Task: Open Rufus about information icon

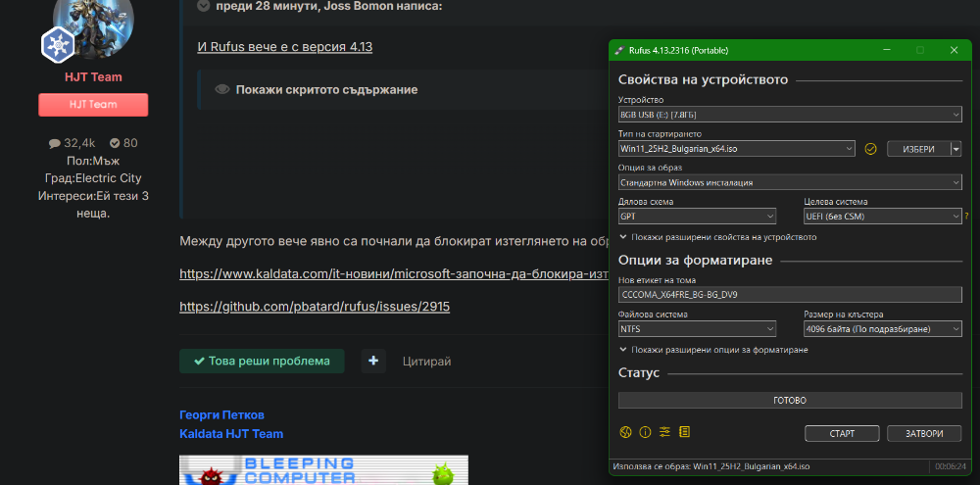Action: (x=645, y=432)
